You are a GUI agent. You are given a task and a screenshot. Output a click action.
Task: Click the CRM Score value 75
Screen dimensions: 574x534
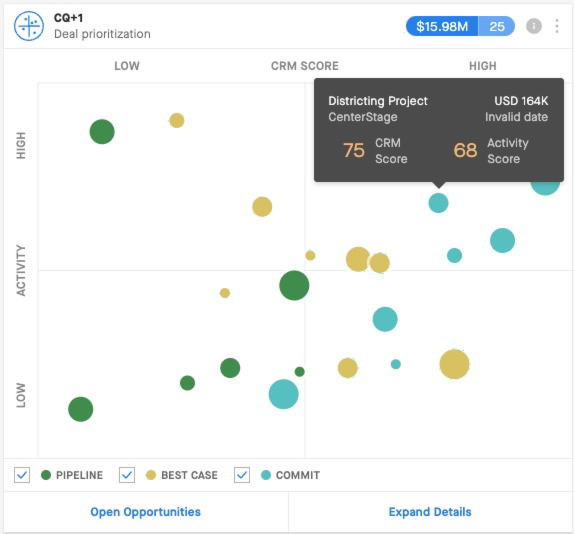pyautogui.click(x=354, y=150)
